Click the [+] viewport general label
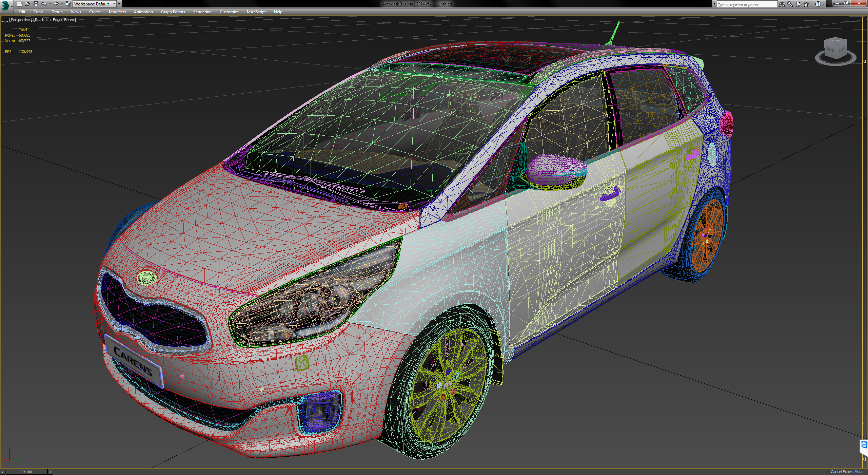 click(x=5, y=19)
